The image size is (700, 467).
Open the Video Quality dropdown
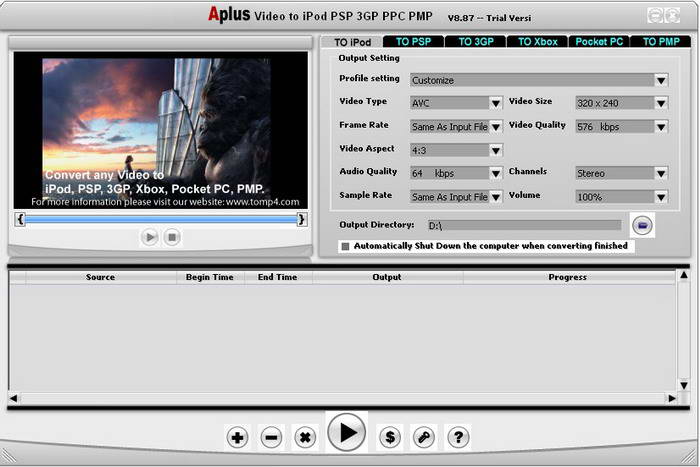[661, 127]
